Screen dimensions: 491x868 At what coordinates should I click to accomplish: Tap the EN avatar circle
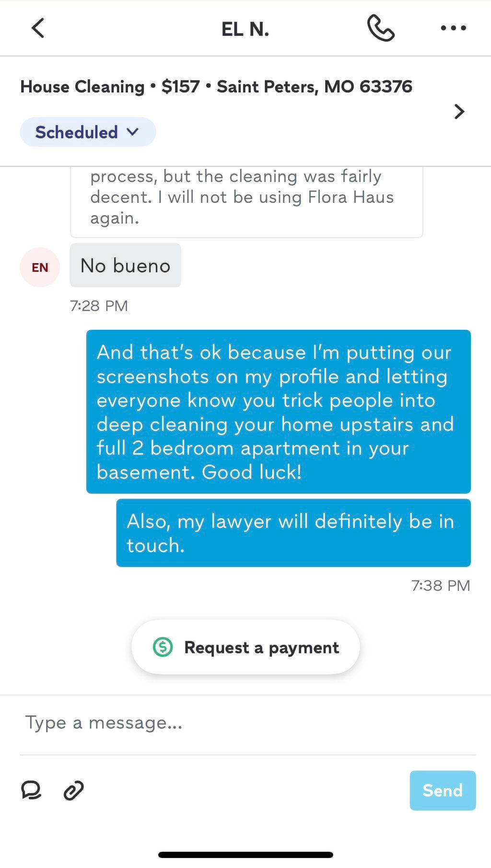(x=40, y=267)
